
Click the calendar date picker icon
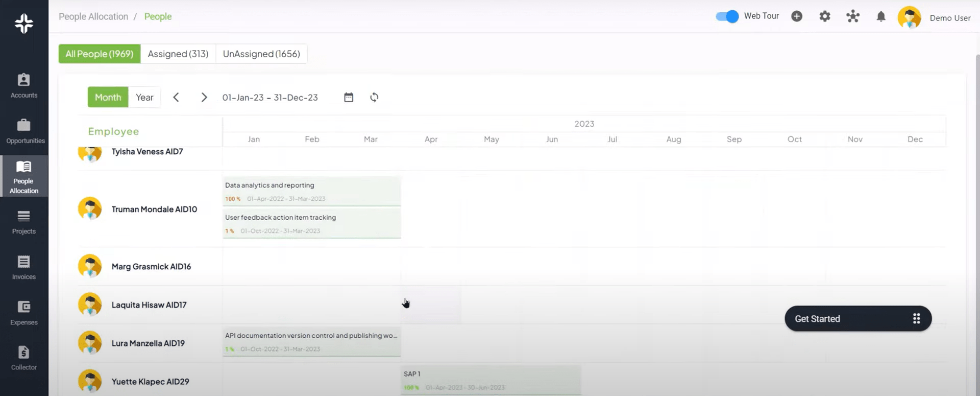[349, 98]
